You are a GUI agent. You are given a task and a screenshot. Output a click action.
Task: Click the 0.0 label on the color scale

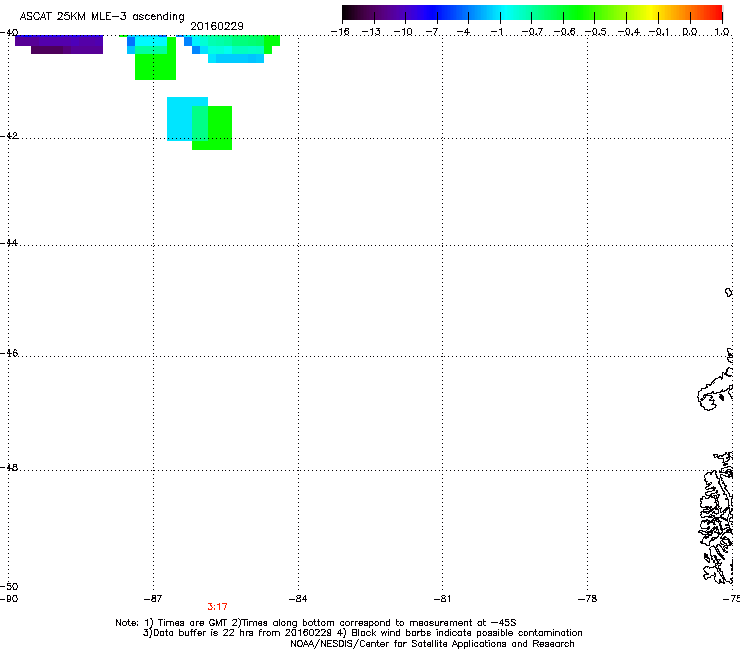pos(690,32)
